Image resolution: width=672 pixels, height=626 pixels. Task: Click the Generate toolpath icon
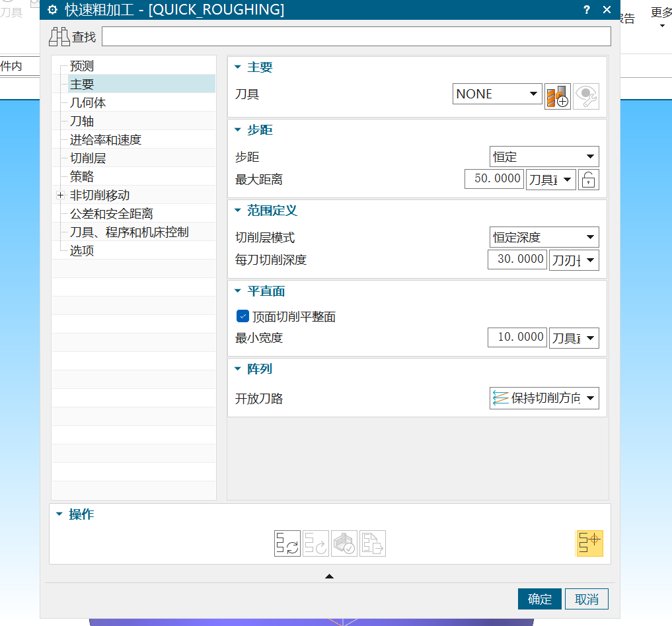(x=287, y=543)
